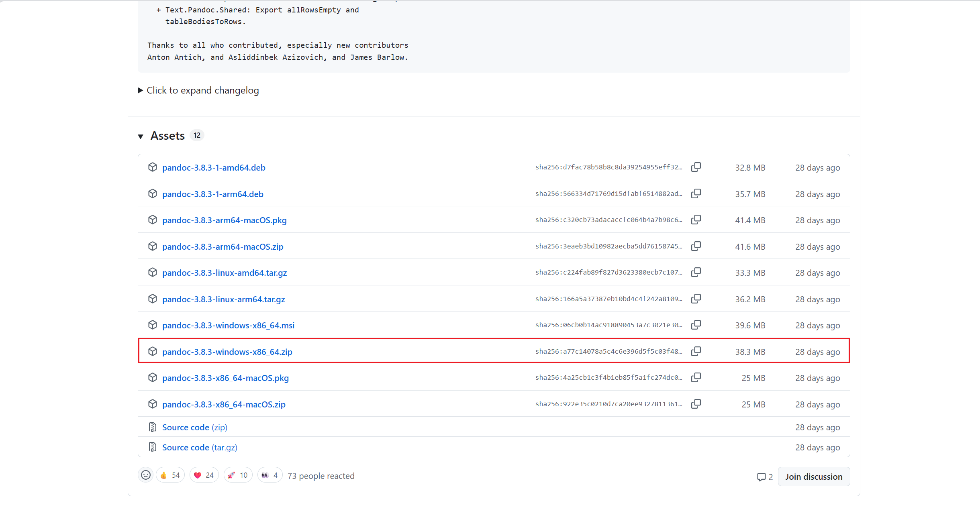The width and height of the screenshot is (980, 507).
Task: Download pandoc-3.8.3-windows-x86_64.zip
Action: [227, 352]
